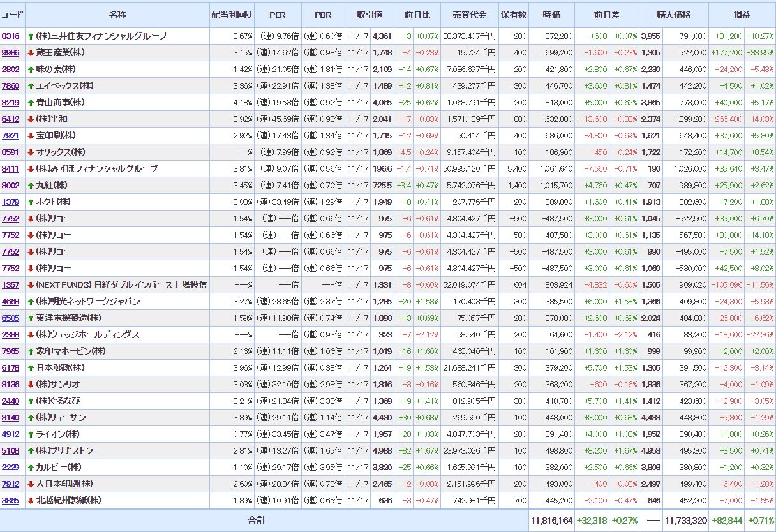Open the 3865 stock code link
This screenshot has height=532, width=776.
tap(11, 501)
